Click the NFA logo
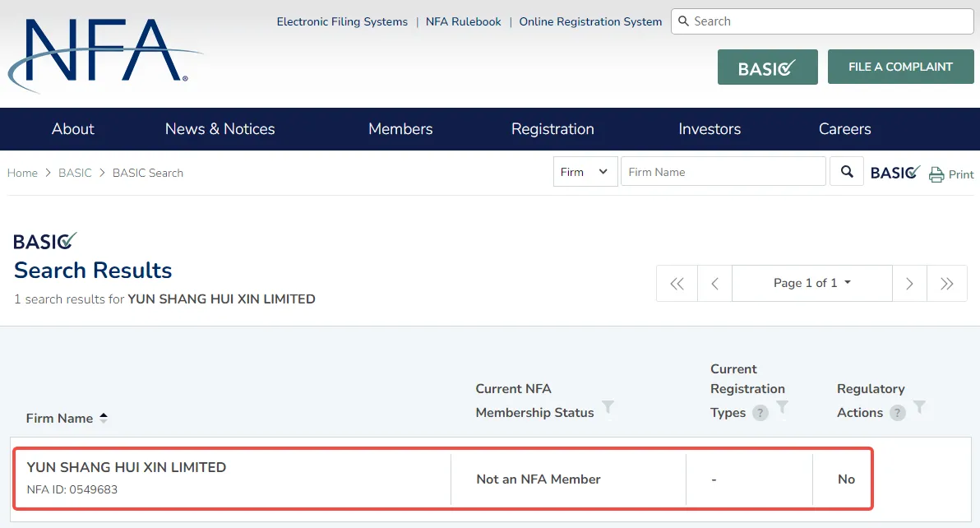The width and height of the screenshot is (980, 528). click(104, 55)
